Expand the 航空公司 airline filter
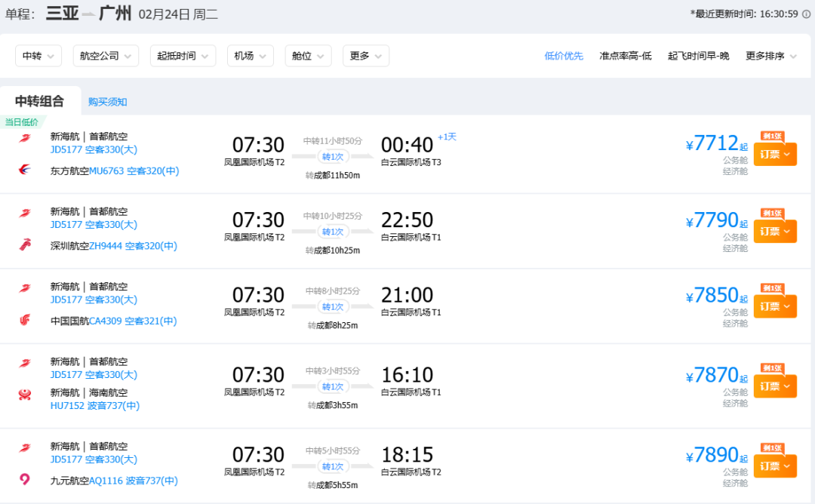This screenshot has width=815, height=504. click(106, 56)
